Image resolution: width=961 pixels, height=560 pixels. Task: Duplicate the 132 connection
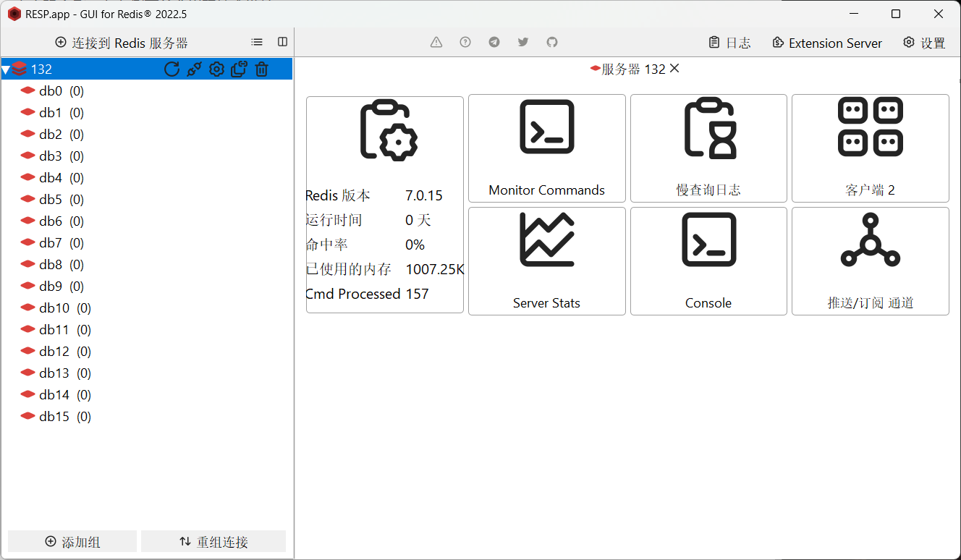point(239,69)
